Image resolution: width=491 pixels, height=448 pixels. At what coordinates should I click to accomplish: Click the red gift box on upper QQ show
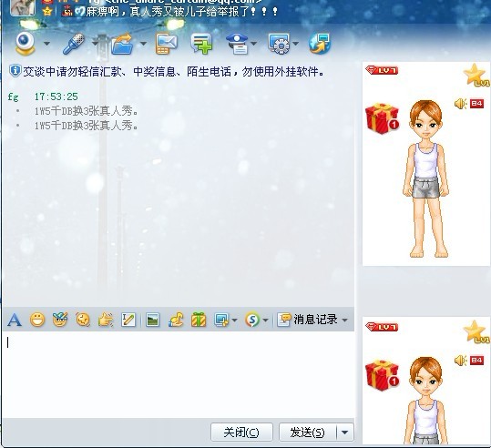coord(382,118)
